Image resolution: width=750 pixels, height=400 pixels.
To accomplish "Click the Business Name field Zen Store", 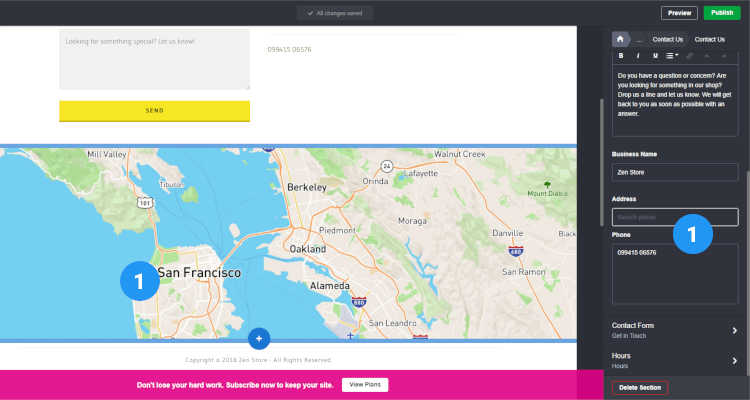I will tap(675, 172).
